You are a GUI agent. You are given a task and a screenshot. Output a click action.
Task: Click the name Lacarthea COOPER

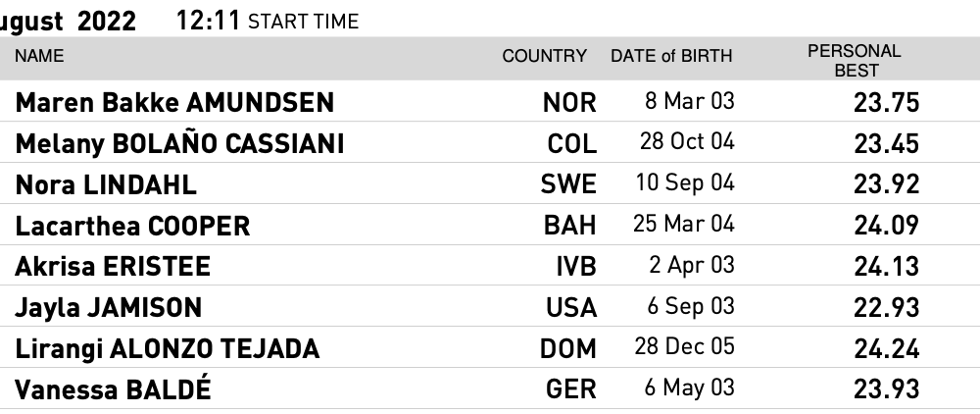[132, 226]
